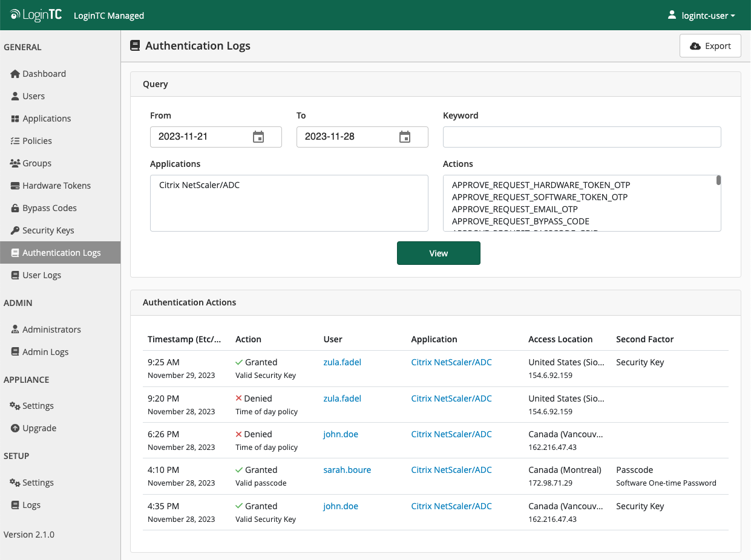The height and width of the screenshot is (560, 751).
Task: Click the View button
Action: click(x=438, y=253)
